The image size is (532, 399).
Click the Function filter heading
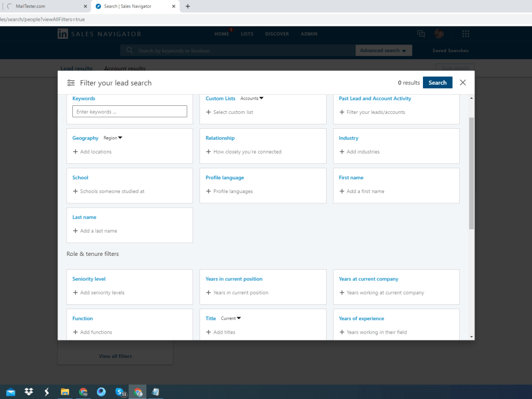pos(82,318)
